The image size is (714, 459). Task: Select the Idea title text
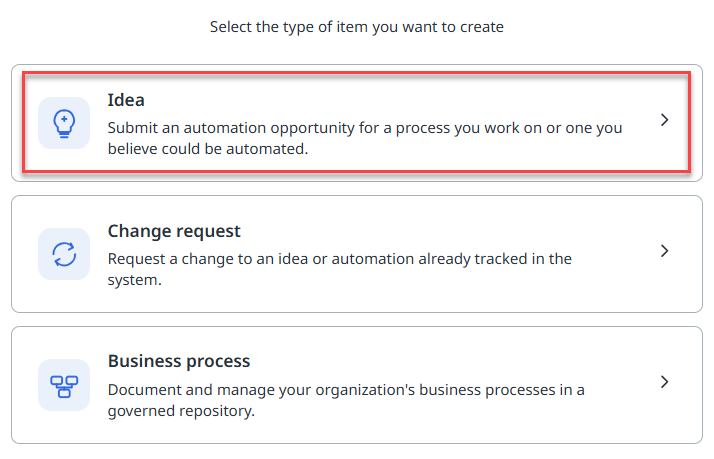(x=126, y=100)
